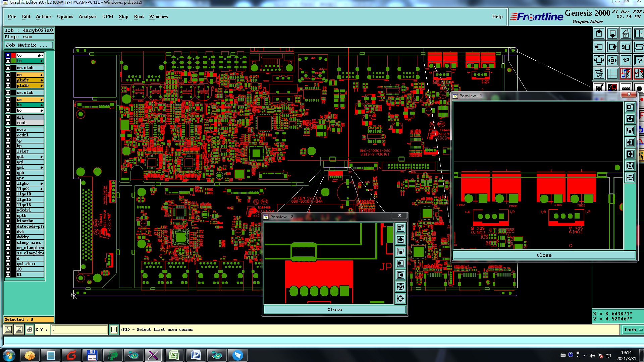Open the Analysis menu
The height and width of the screenshot is (362, 644).
click(87, 16)
